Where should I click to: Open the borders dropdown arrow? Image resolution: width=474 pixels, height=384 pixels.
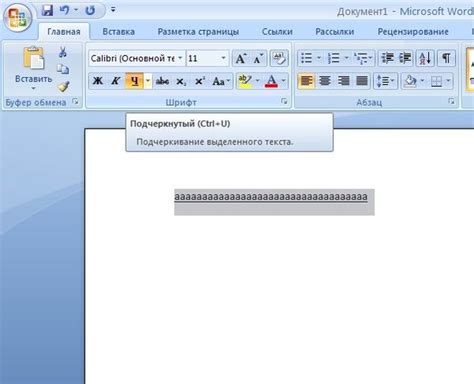tap(449, 81)
